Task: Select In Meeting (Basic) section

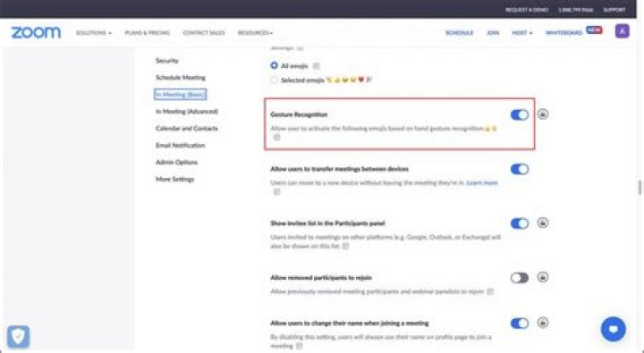Action: (181, 95)
